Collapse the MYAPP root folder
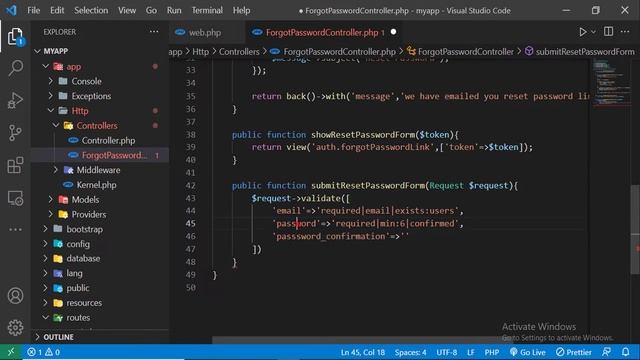This screenshot has height=360, width=640. 38,51
